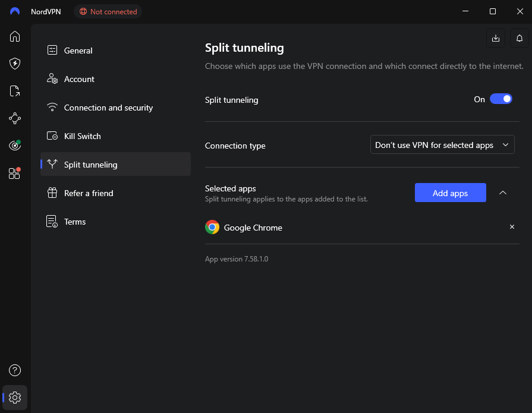The width and height of the screenshot is (532, 413).
Task: Click the Split tunneling page heading
Action: [x=244, y=48]
